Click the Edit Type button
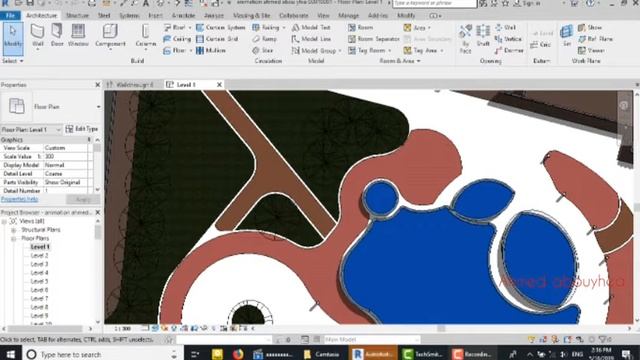The height and width of the screenshot is (360, 640). 82,129
